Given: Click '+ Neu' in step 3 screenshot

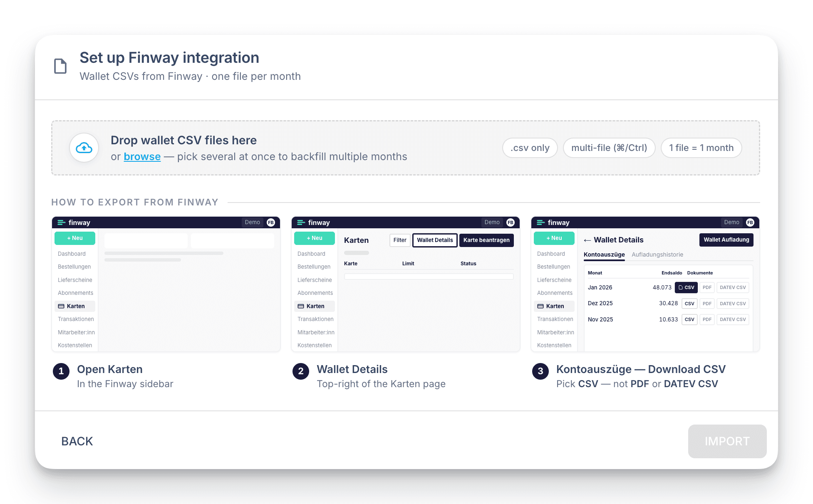Looking at the screenshot, I should tap(554, 238).
